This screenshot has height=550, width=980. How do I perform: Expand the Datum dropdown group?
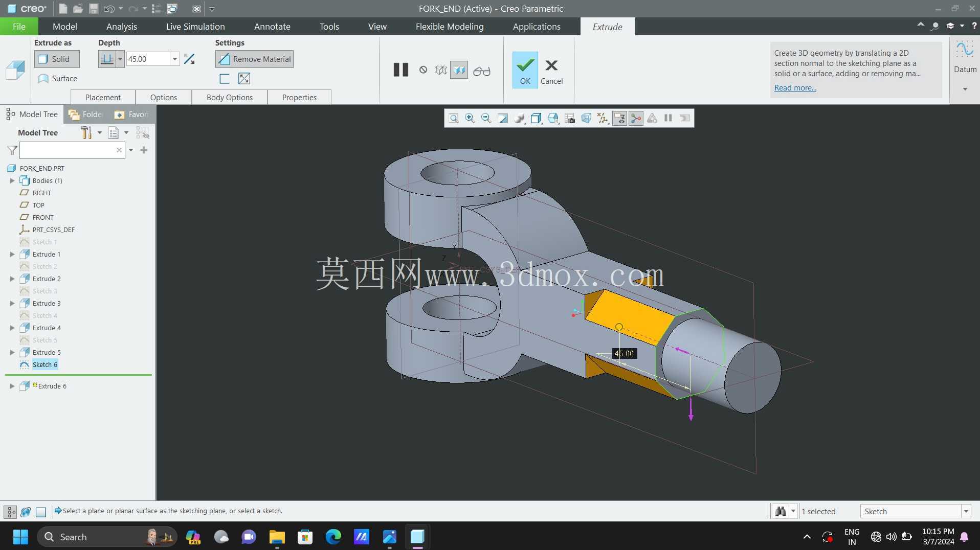pos(965,89)
